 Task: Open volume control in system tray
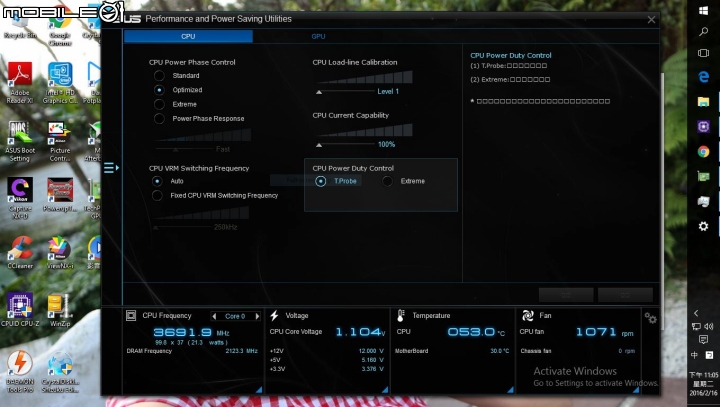pos(709,327)
